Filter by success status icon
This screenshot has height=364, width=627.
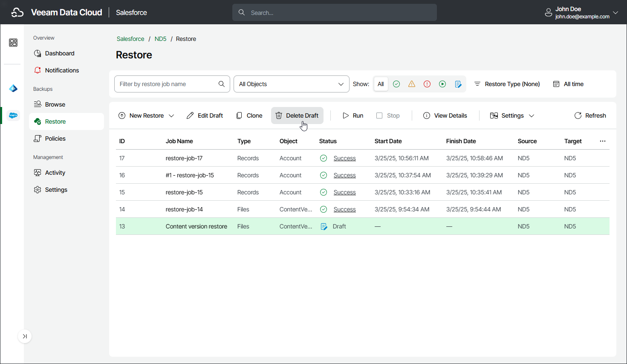pyautogui.click(x=396, y=84)
